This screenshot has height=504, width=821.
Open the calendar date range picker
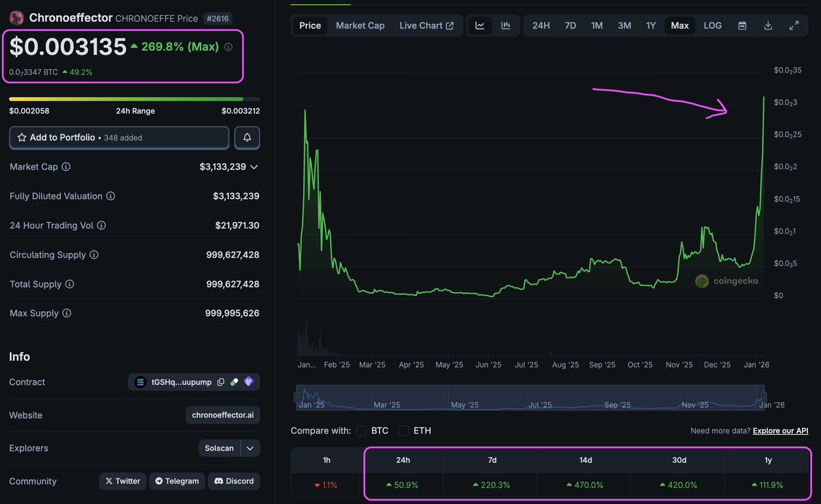[742, 25]
